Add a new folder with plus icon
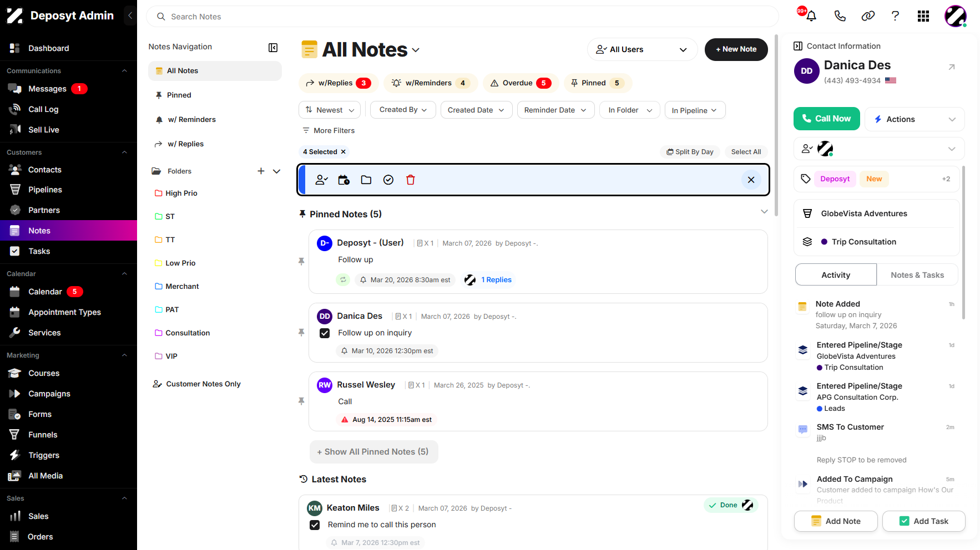Viewport: 980px width, 550px height. [261, 171]
